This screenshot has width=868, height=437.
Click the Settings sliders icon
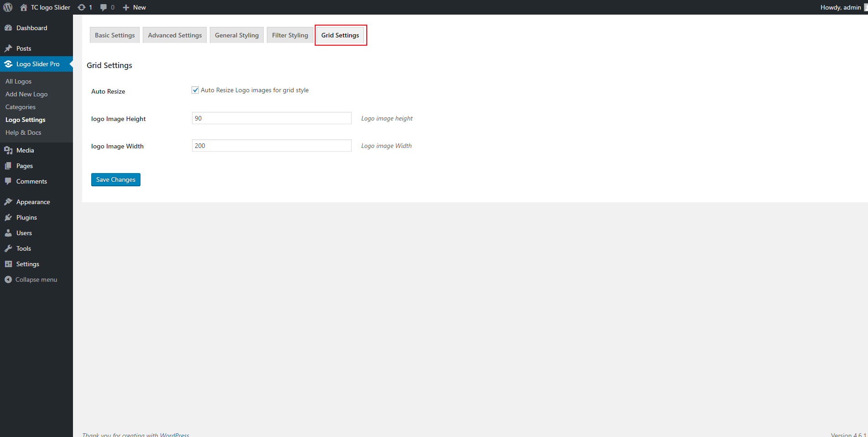tap(8, 264)
